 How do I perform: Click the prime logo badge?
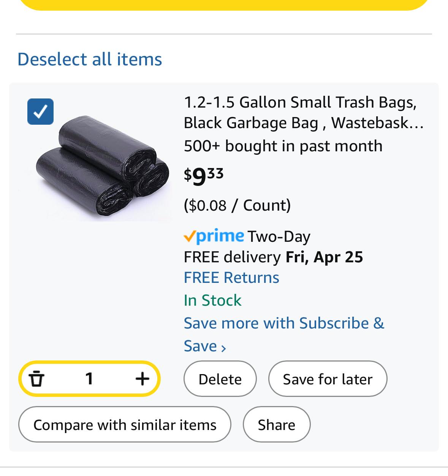(x=214, y=236)
